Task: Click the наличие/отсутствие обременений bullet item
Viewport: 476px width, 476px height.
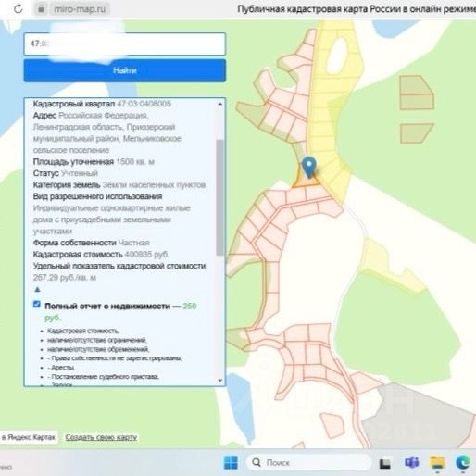Action: pos(98,349)
